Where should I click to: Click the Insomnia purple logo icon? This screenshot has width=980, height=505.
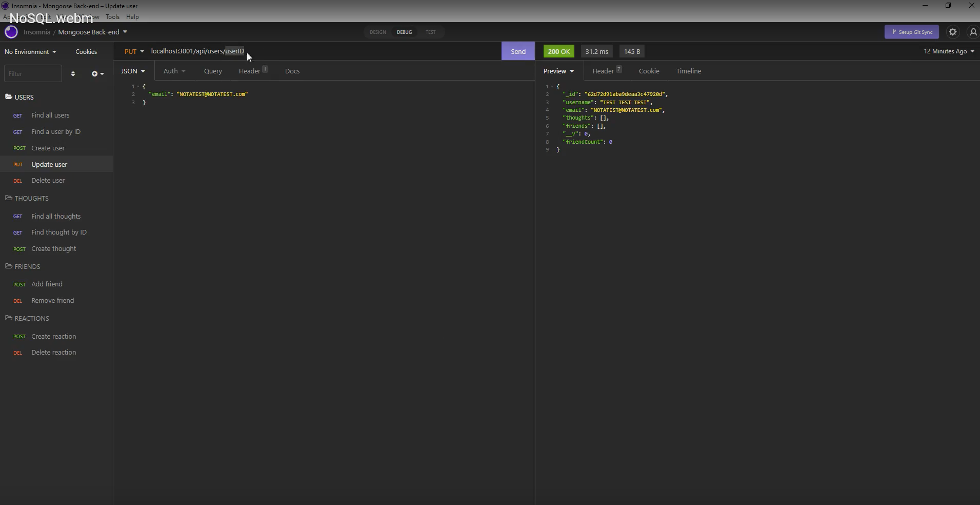11,32
